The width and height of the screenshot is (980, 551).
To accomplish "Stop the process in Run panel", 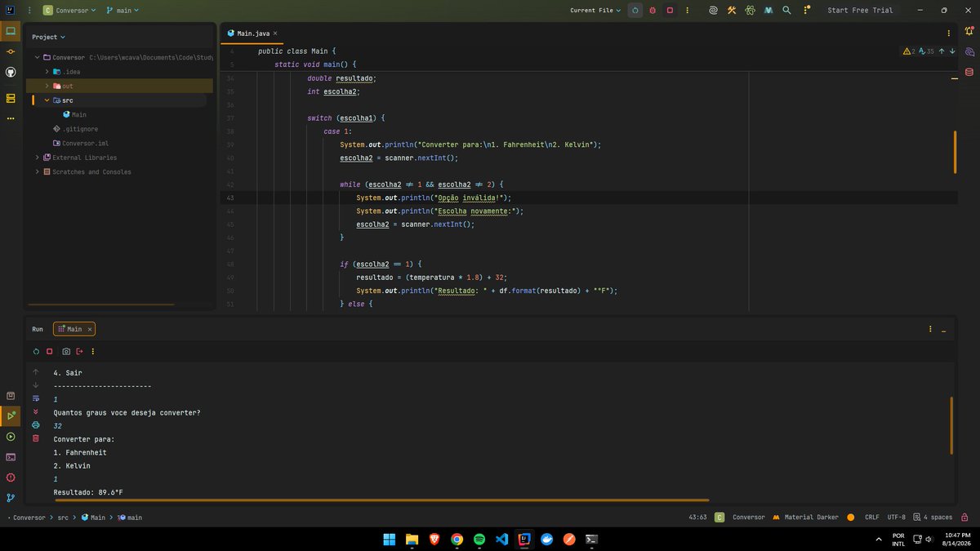I will 50,351.
